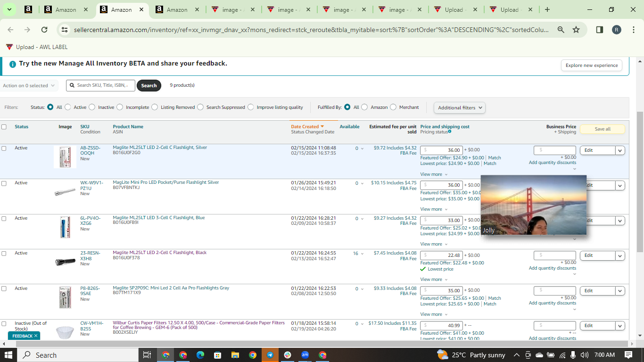Click the black 2-Cell flashlight product image
The width and height of the screenshot is (644, 362).
point(65,262)
